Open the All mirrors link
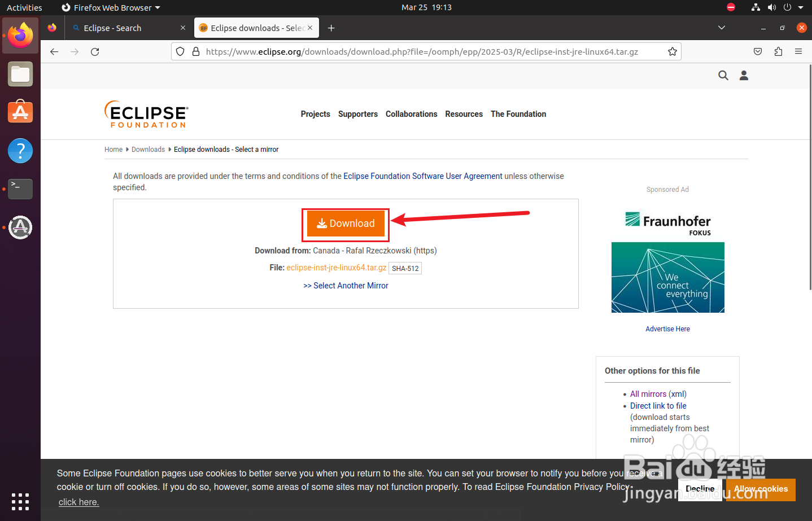 [x=648, y=394]
